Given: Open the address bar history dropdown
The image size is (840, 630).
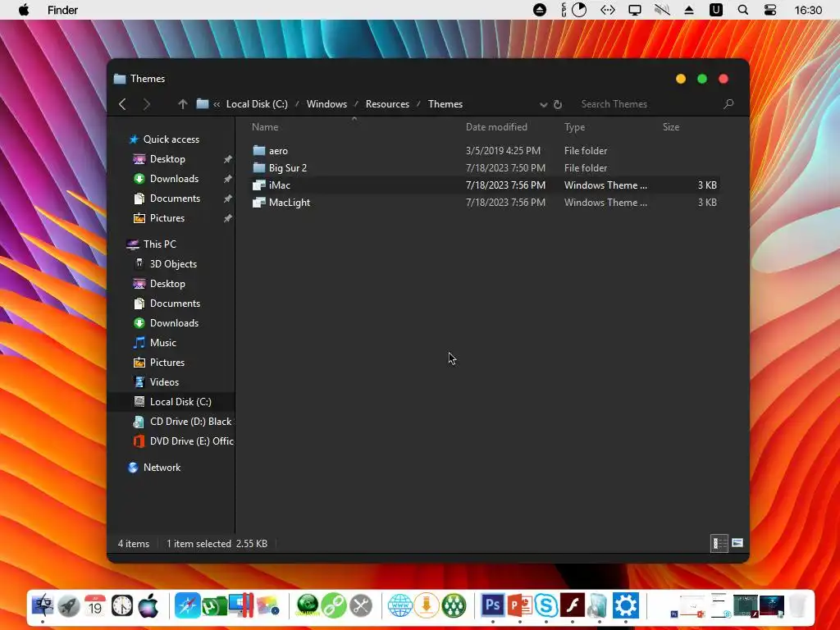Looking at the screenshot, I should [x=543, y=104].
